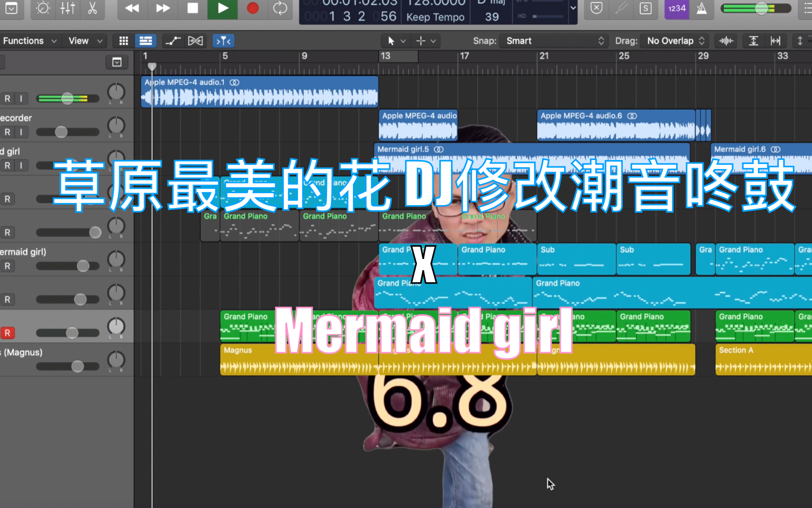This screenshot has width=812, height=508.
Task: Select the yellow Magnus drummer region
Action: pos(299,359)
